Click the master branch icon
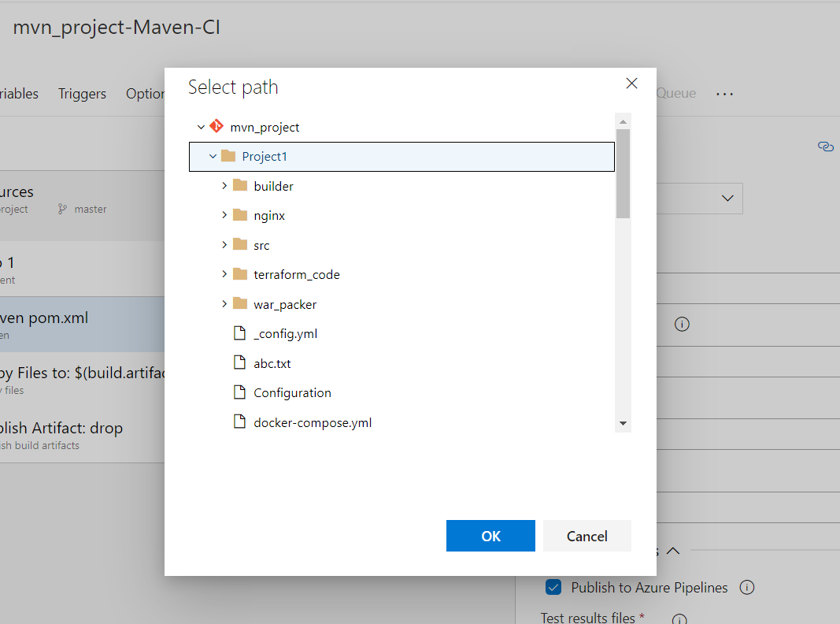The height and width of the screenshot is (624, 840). pyautogui.click(x=62, y=209)
